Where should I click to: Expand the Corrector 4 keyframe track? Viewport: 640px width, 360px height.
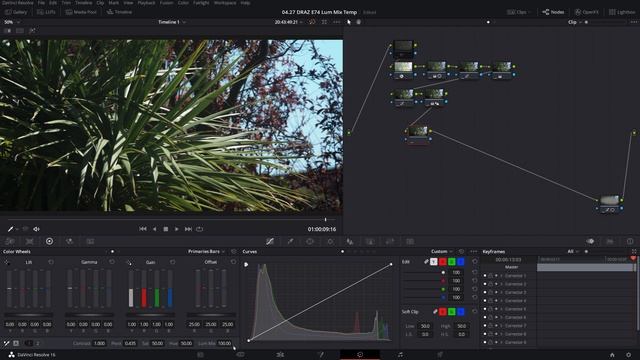point(502,301)
